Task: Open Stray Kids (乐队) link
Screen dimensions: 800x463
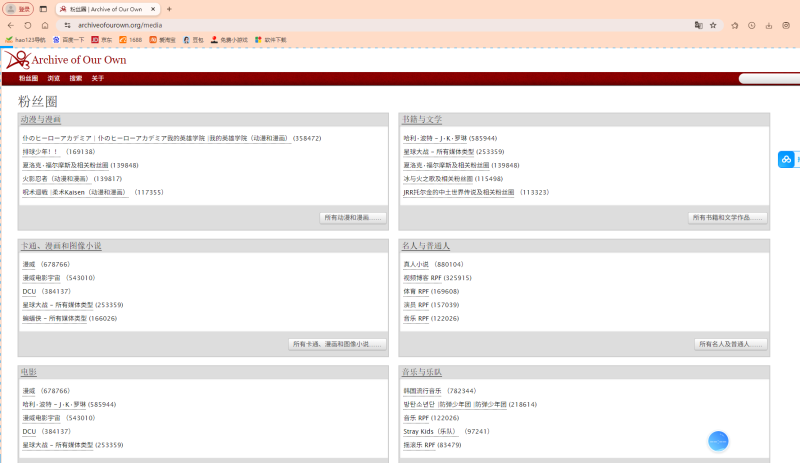Action: 431,431
